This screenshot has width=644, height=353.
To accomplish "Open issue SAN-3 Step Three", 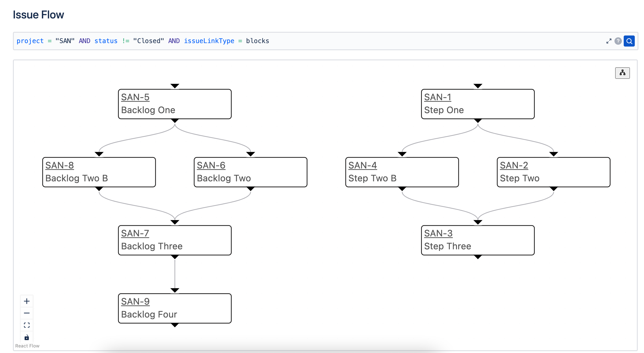I will tap(439, 233).
